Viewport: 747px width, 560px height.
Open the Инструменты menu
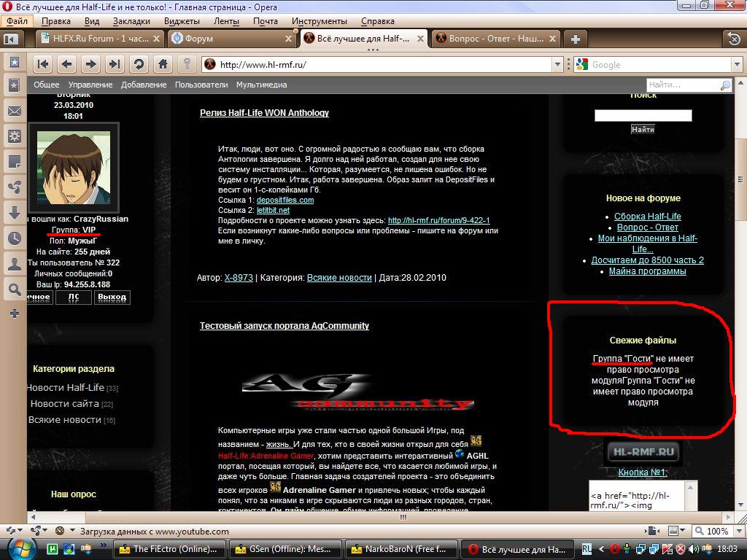320,21
